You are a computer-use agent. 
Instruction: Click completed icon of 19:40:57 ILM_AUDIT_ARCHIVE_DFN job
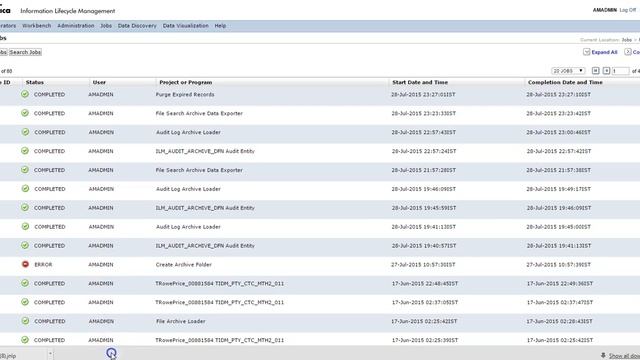click(x=25, y=245)
